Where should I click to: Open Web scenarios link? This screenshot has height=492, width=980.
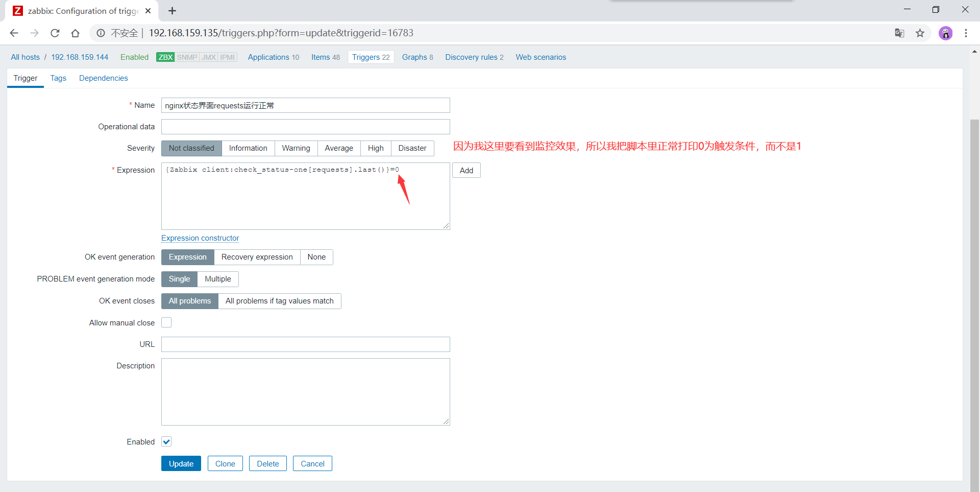[541, 57]
